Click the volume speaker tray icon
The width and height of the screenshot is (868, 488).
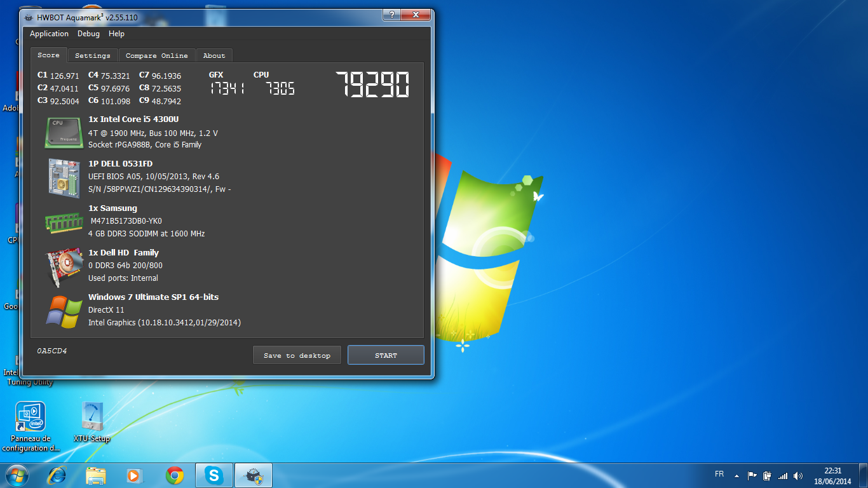coord(798,475)
